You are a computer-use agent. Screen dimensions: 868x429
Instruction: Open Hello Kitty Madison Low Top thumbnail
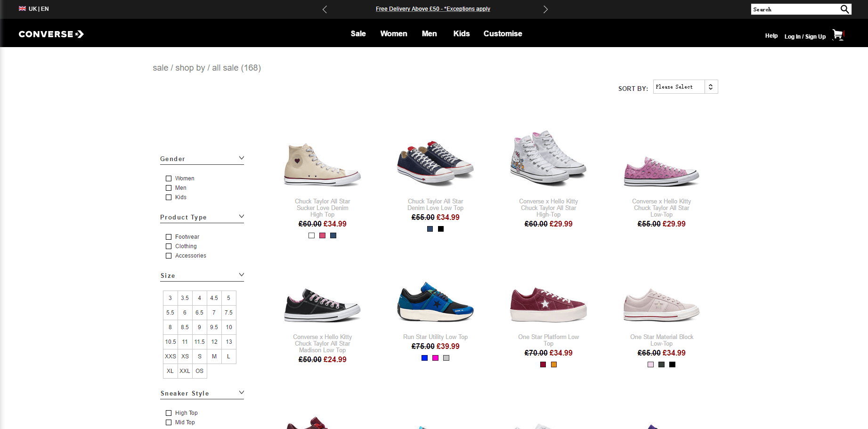[323, 306]
